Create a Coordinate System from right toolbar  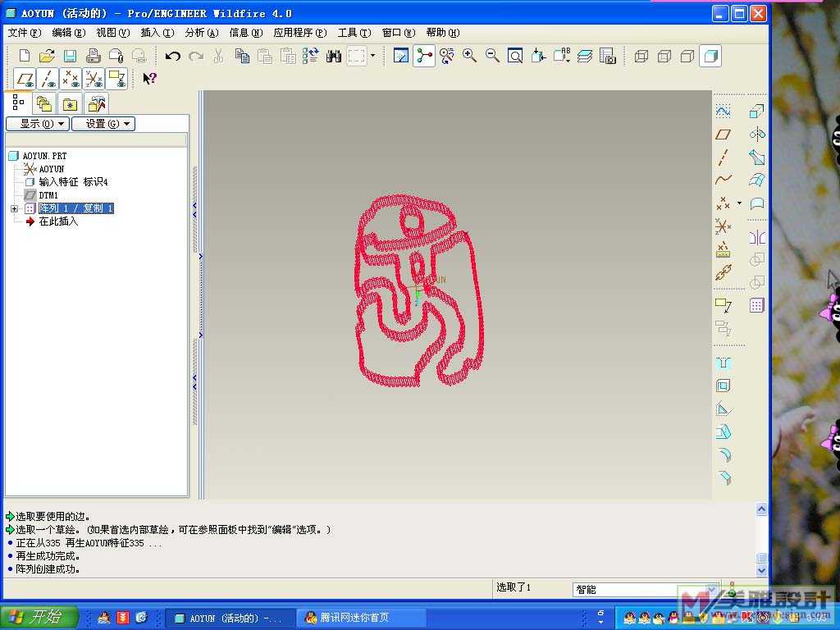pyautogui.click(x=724, y=226)
